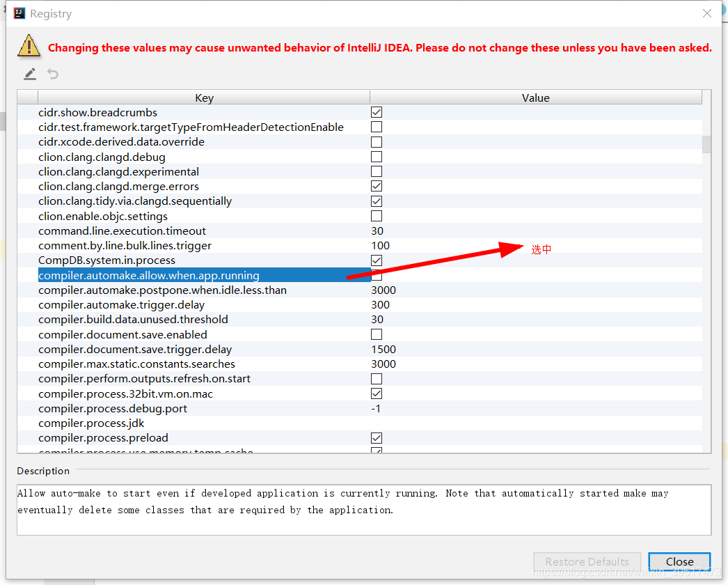Image resolution: width=728 pixels, height=585 pixels.
Task: Select comment.by.line.bulk.lines.trigger key
Action: coord(125,246)
